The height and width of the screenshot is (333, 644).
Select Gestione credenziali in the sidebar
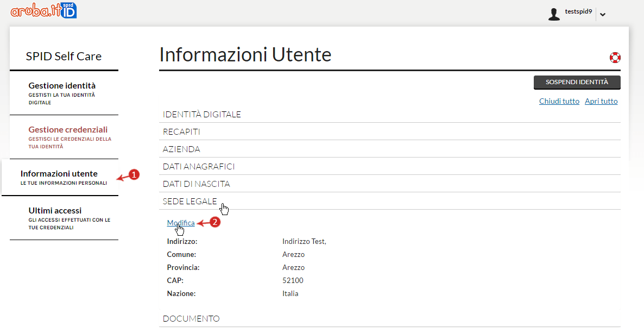coord(67,129)
